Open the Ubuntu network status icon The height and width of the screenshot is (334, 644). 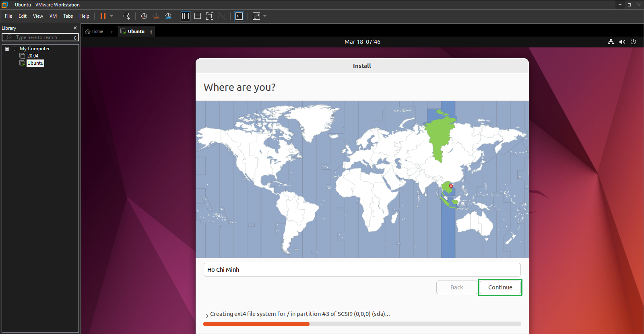click(611, 42)
